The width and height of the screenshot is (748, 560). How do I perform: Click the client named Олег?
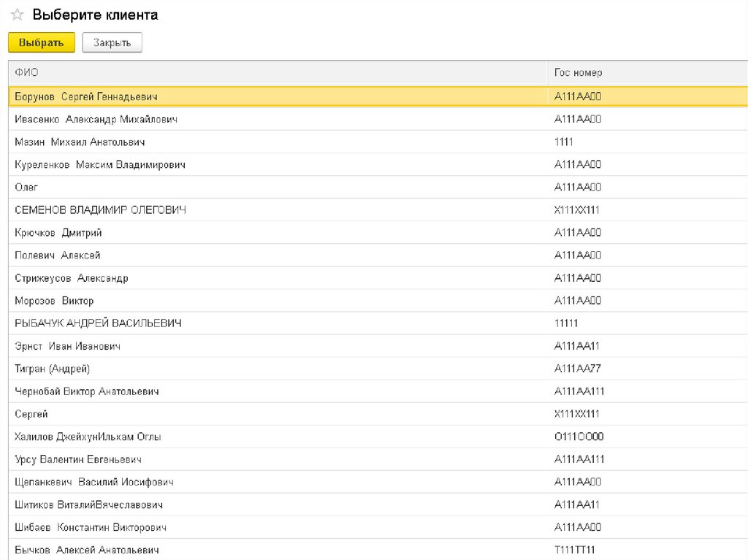coord(26,188)
